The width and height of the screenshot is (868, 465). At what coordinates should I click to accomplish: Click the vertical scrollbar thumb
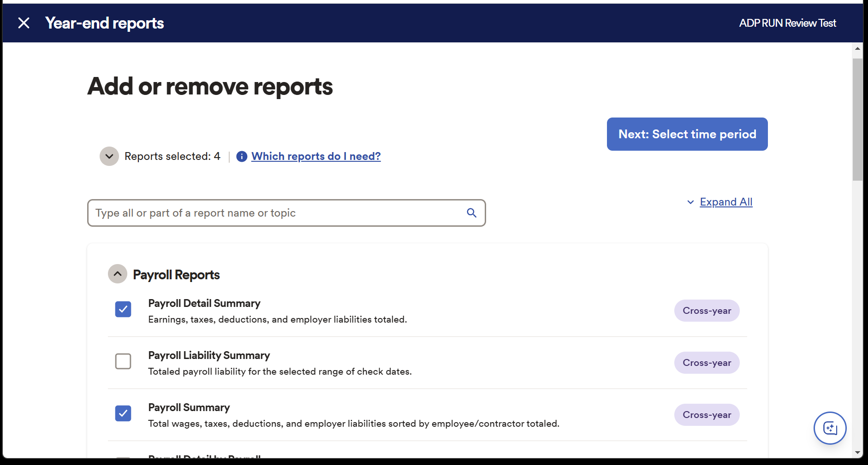coord(857,119)
